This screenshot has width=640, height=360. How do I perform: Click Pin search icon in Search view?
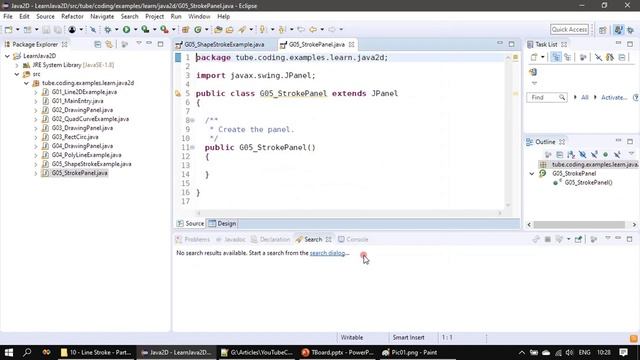[578, 240]
